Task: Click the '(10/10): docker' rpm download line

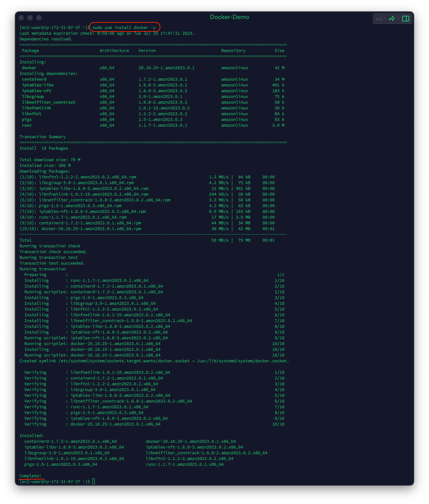Action: tap(147, 229)
